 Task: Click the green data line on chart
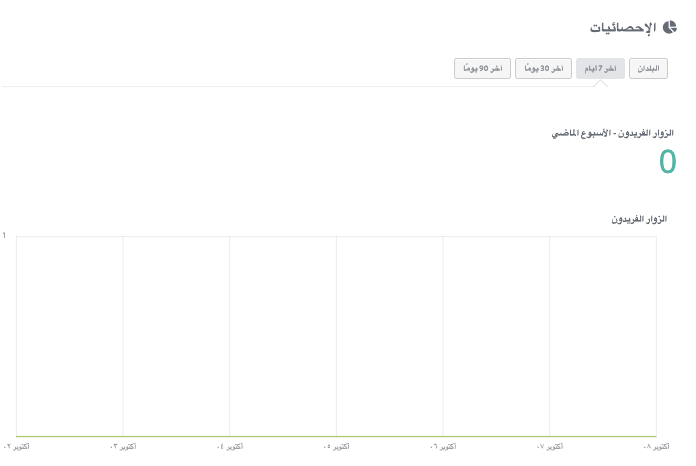click(336, 436)
